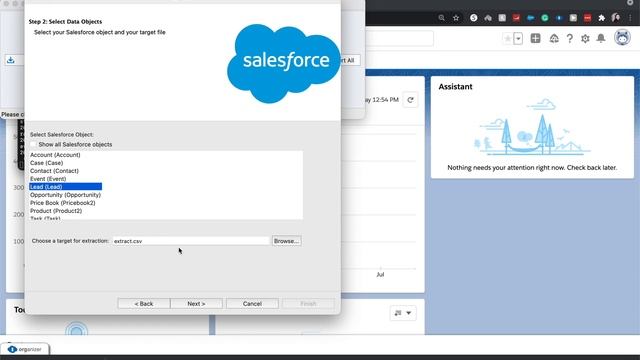Select Product (Product2) in the object list

point(56,211)
